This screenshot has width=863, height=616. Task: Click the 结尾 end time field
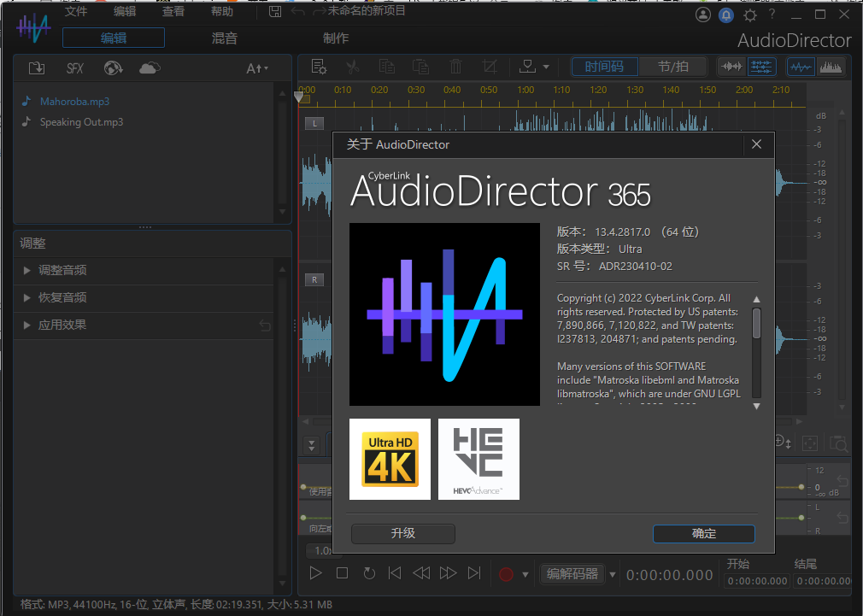pos(824,581)
